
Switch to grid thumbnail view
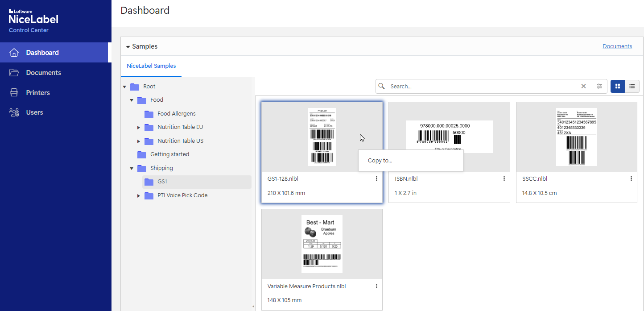(x=618, y=86)
